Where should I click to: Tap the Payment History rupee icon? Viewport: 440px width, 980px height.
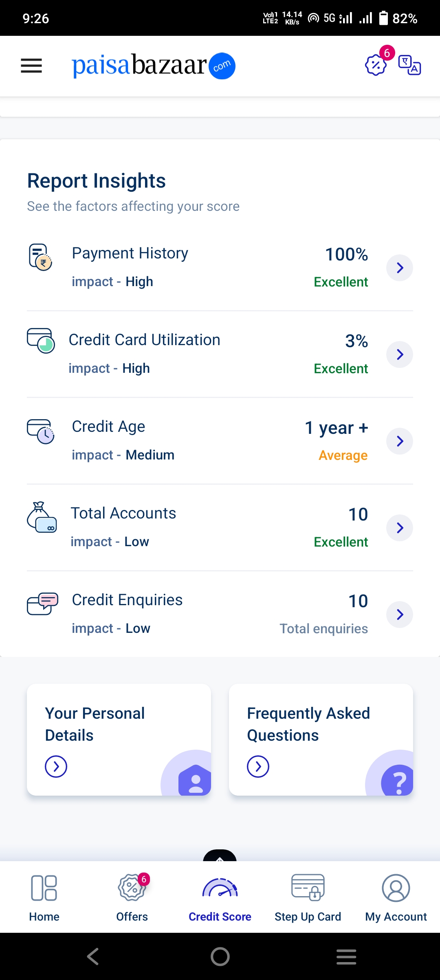40,257
